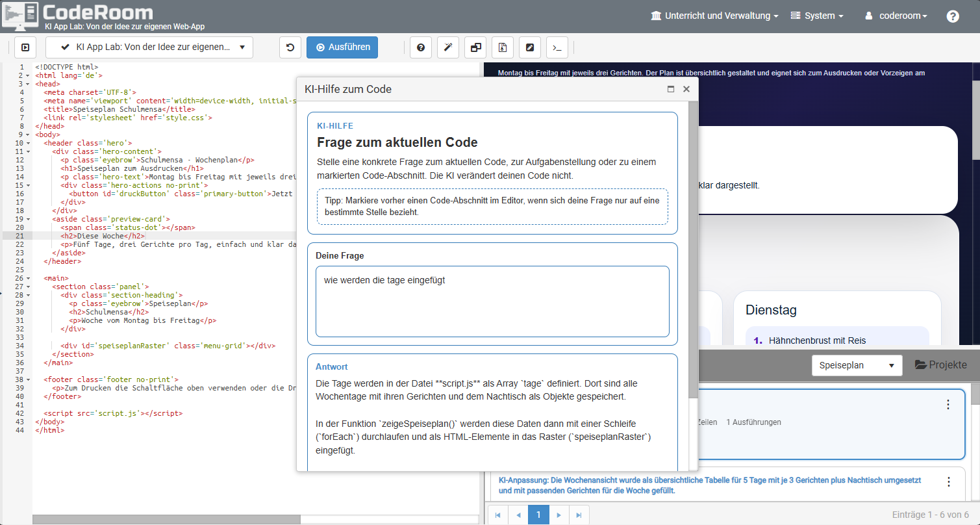
Task: Click the speiseplanRaster div line 34
Action: [168, 346]
